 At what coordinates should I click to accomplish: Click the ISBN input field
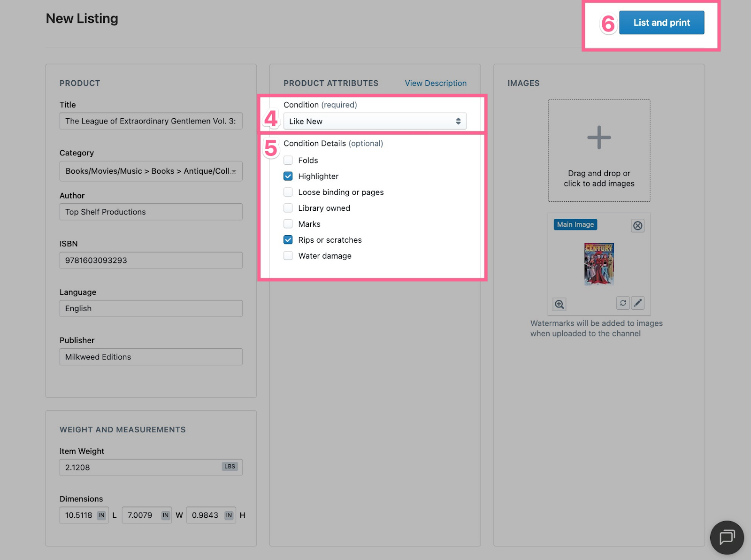point(151,261)
